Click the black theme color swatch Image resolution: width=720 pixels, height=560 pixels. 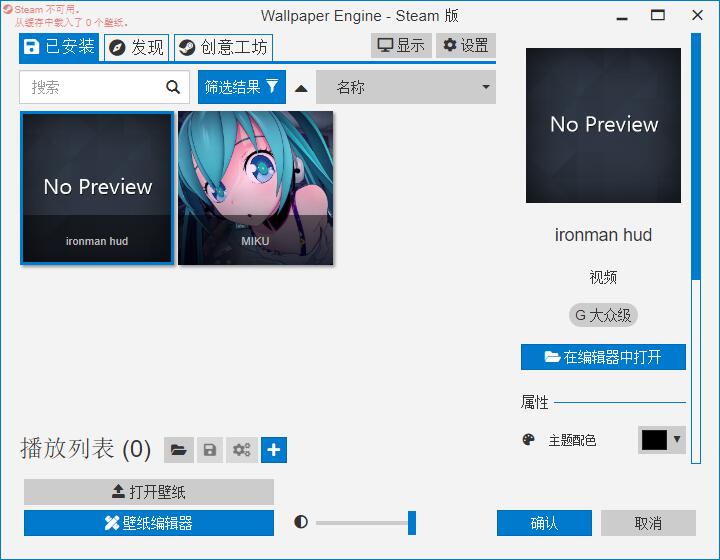[x=654, y=440]
